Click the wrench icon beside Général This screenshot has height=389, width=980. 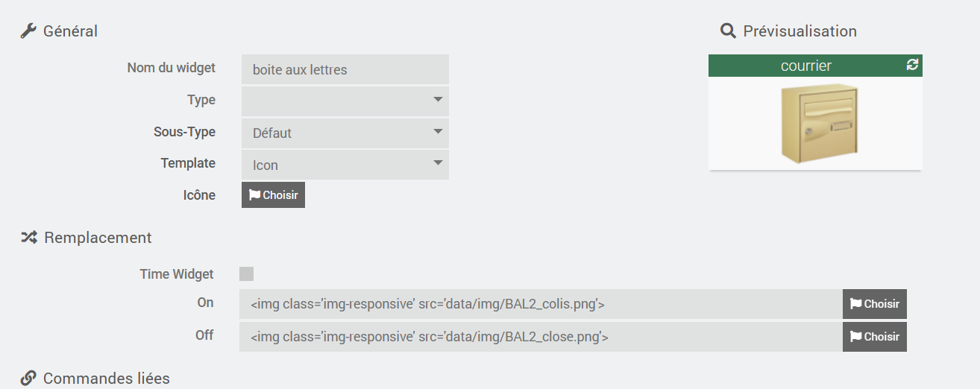28,31
